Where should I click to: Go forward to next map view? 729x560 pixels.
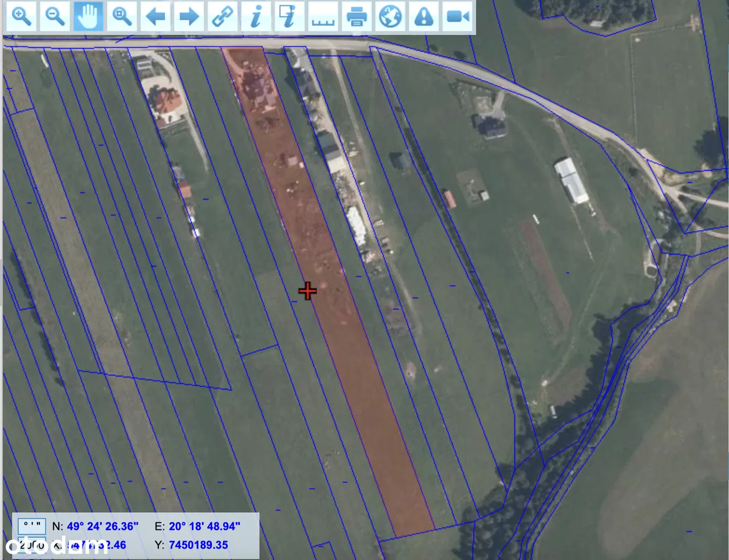(x=189, y=17)
